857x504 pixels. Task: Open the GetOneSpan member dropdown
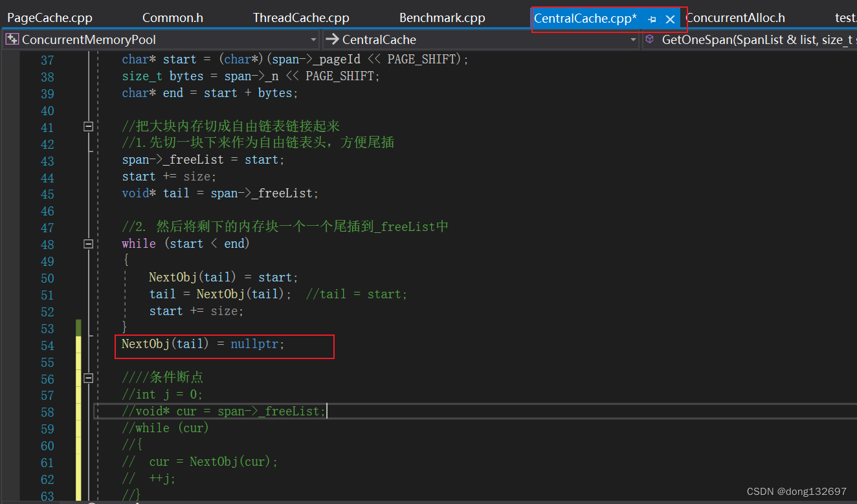coord(751,40)
